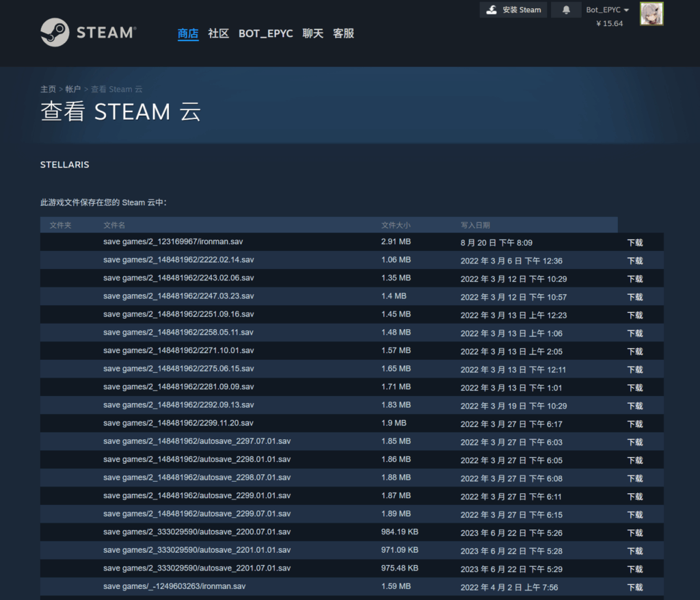The image size is (700, 600).
Task: Download _-1249603263/ironman.sav file
Action: (635, 588)
